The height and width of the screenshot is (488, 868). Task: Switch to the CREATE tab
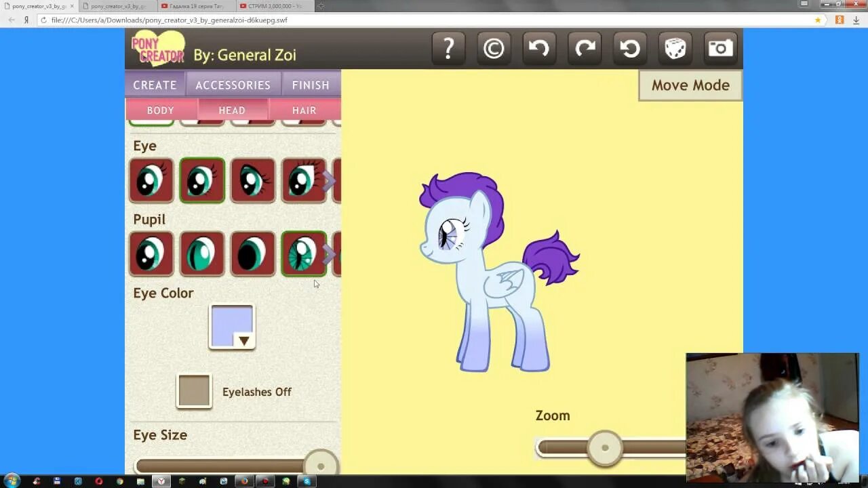click(155, 85)
